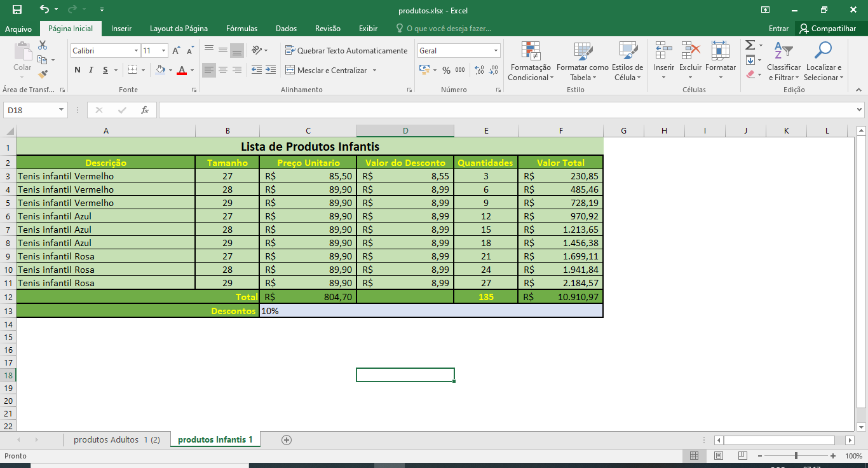This screenshot has height=468, width=868.
Task: Decrease decimal places
Action: pos(493,70)
